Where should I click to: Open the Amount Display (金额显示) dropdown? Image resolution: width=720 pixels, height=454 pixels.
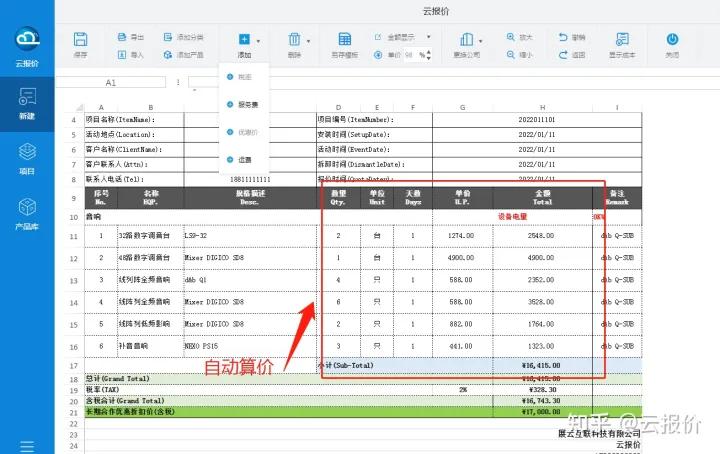428,37
